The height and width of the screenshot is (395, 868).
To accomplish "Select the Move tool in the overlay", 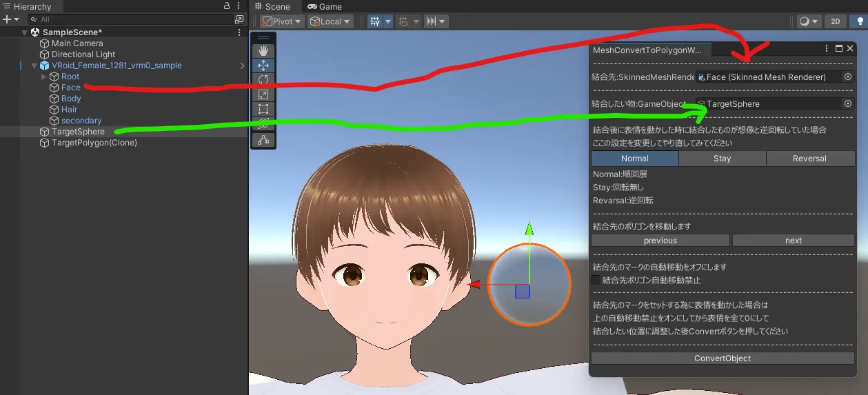I will pyautogui.click(x=263, y=65).
